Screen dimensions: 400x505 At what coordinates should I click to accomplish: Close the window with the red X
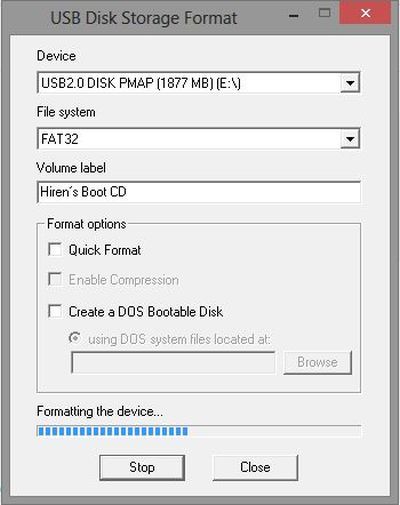point(365,13)
